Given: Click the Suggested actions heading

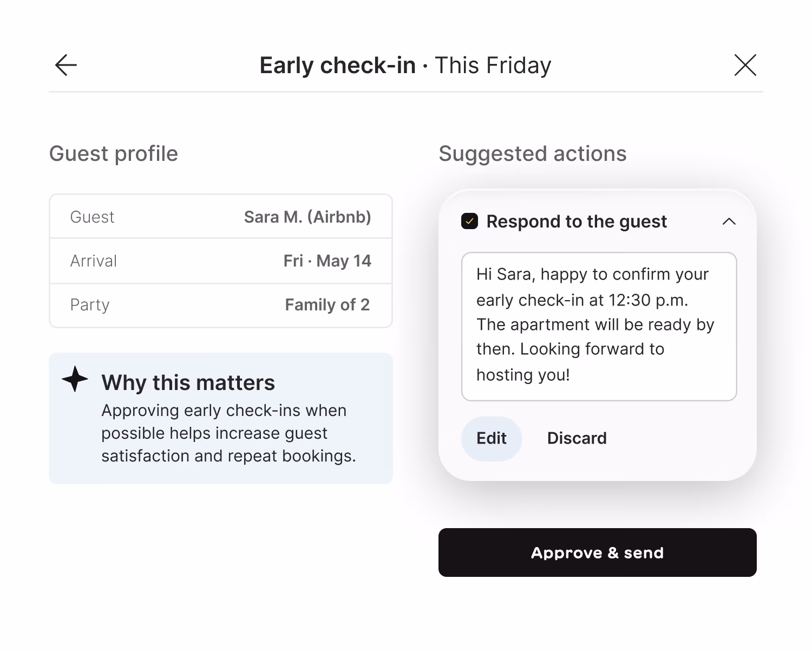Looking at the screenshot, I should point(533,153).
